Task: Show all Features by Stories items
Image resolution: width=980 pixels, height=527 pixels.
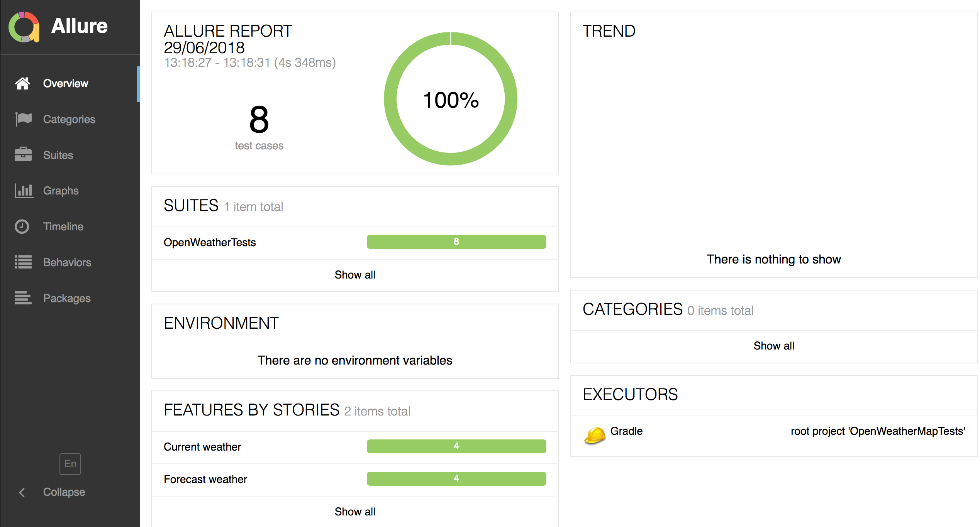Action: click(355, 512)
